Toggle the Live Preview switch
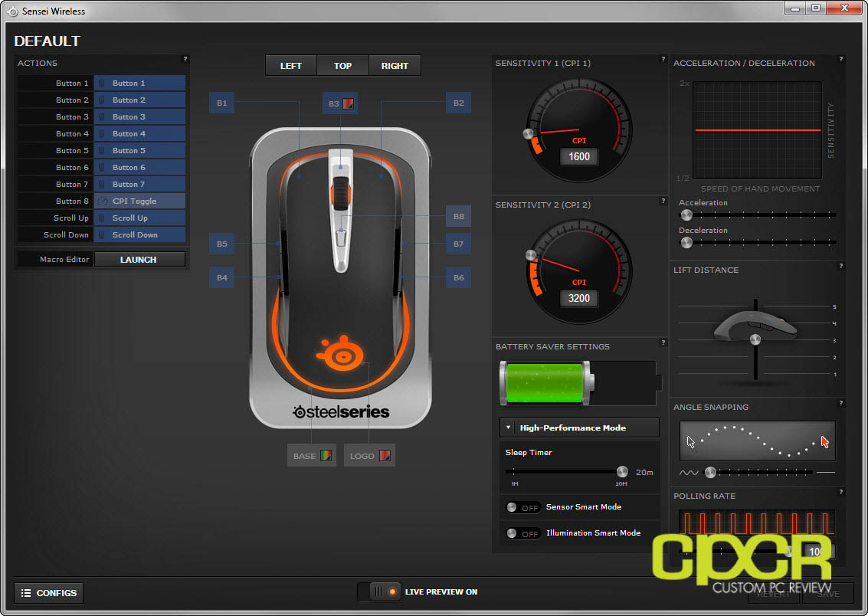This screenshot has width=868, height=616. click(x=379, y=591)
